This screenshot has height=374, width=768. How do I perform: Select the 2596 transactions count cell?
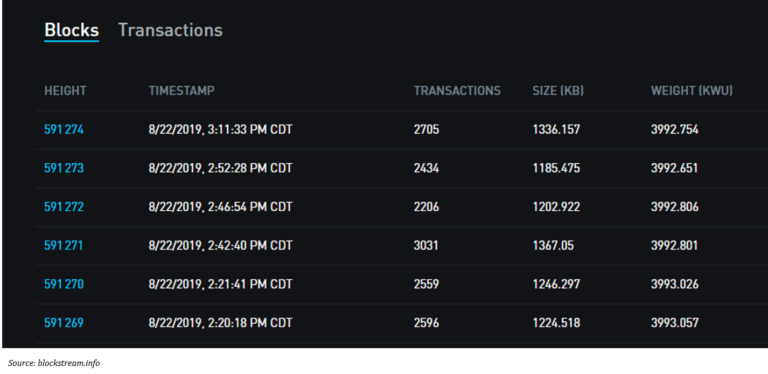point(427,323)
